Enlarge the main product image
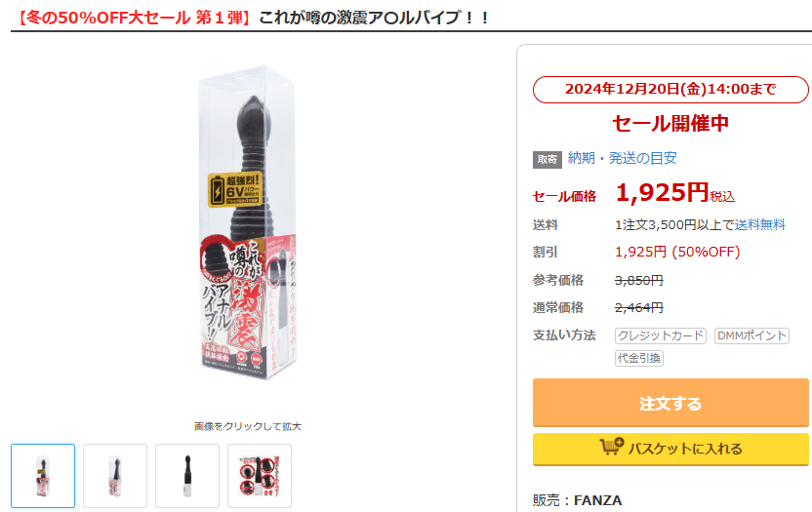The height and width of the screenshot is (512, 812). [248, 222]
